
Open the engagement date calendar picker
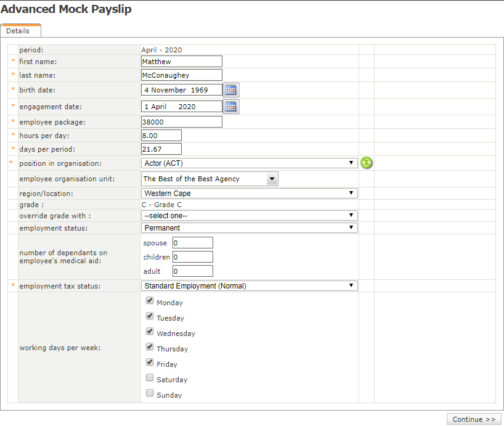click(230, 107)
